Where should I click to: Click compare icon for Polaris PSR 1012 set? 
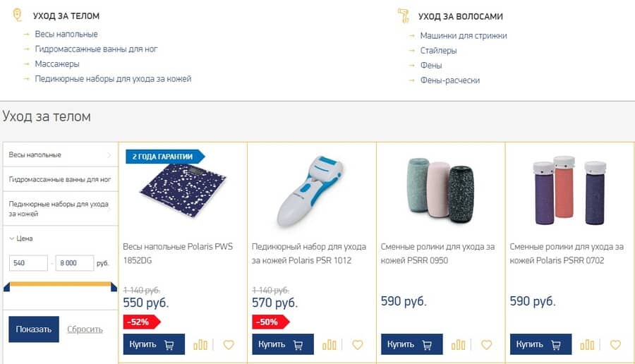click(x=329, y=345)
